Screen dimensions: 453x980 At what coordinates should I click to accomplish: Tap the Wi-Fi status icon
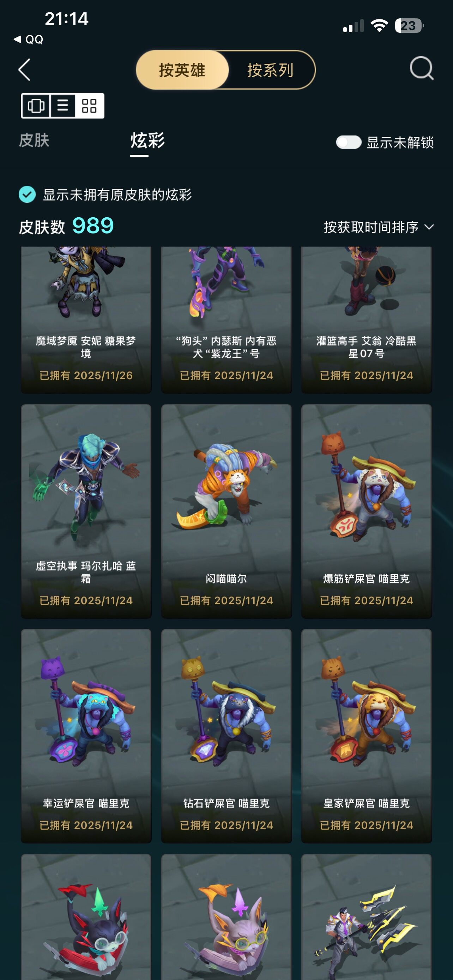point(379,25)
